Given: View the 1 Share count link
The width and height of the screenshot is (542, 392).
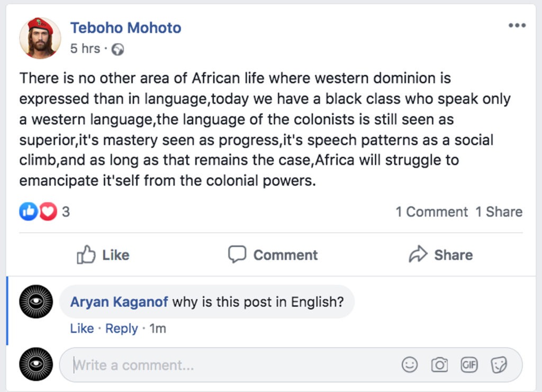Looking at the screenshot, I should pos(499,212).
